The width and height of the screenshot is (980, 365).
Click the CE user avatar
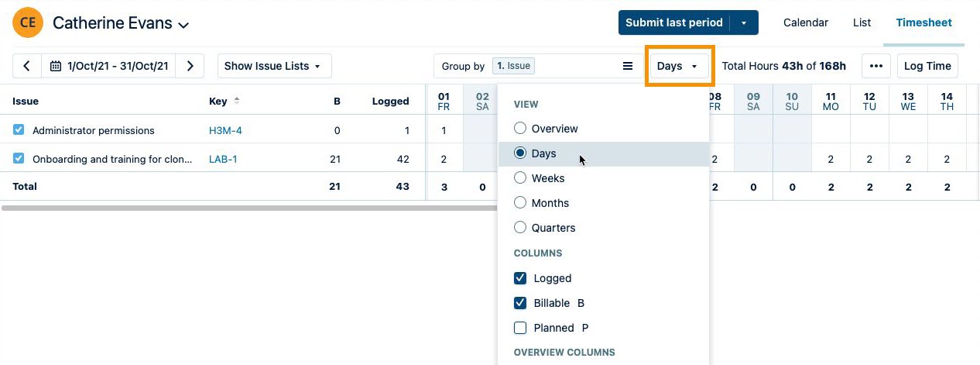click(28, 22)
